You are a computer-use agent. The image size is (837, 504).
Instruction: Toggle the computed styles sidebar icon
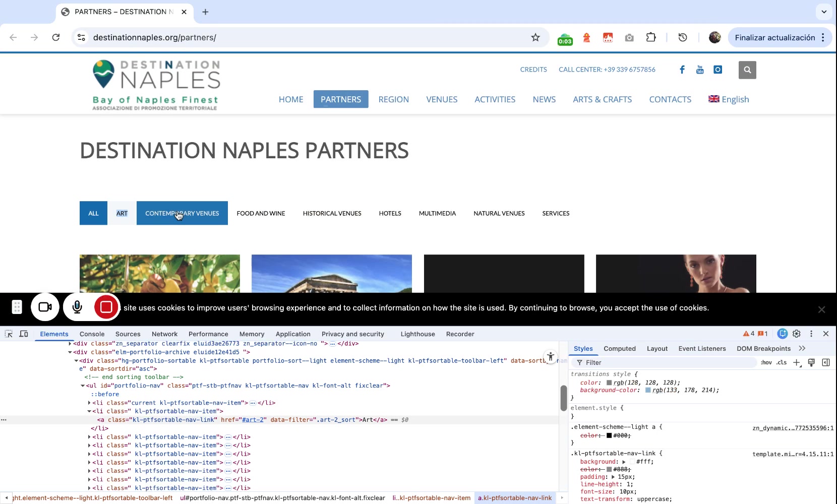826,362
